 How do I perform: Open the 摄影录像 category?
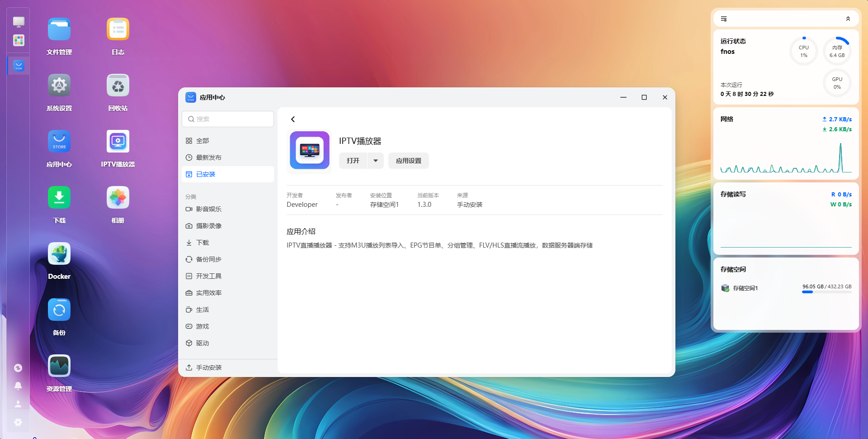tap(228, 226)
